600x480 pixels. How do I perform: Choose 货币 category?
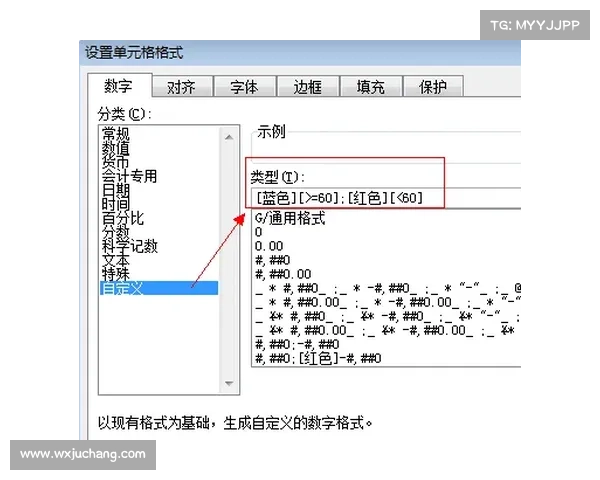115,162
